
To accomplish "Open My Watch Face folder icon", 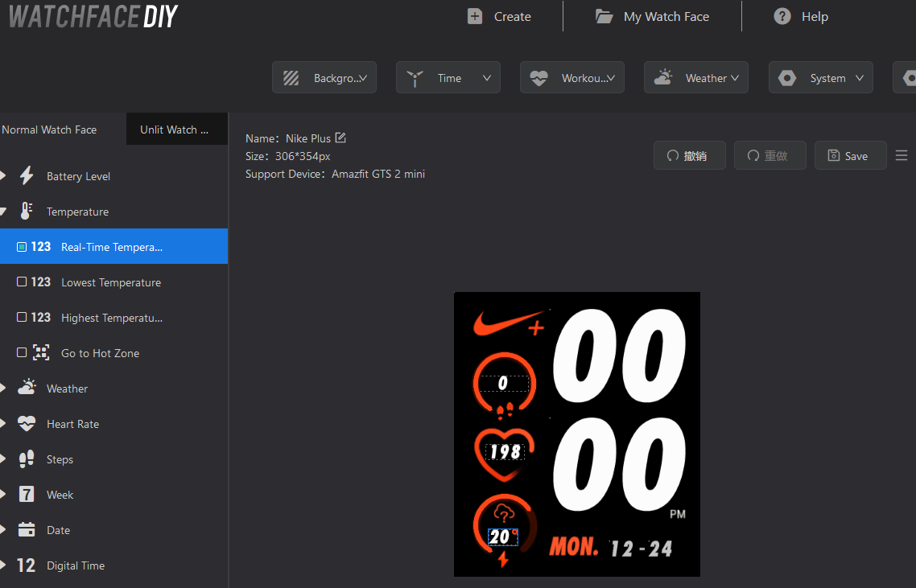I will [604, 16].
